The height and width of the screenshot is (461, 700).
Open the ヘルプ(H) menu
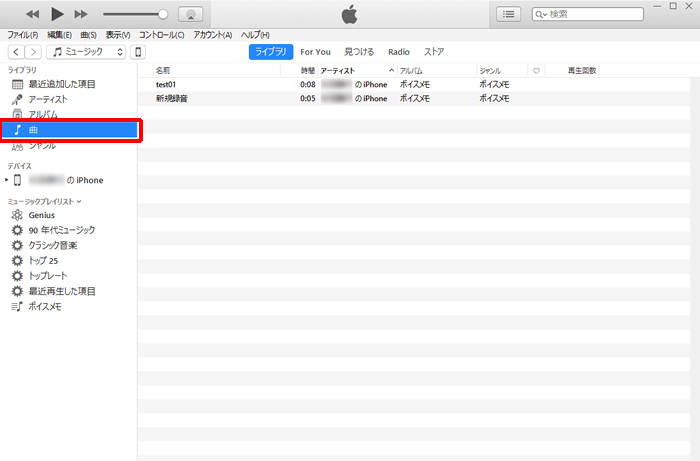[255, 35]
